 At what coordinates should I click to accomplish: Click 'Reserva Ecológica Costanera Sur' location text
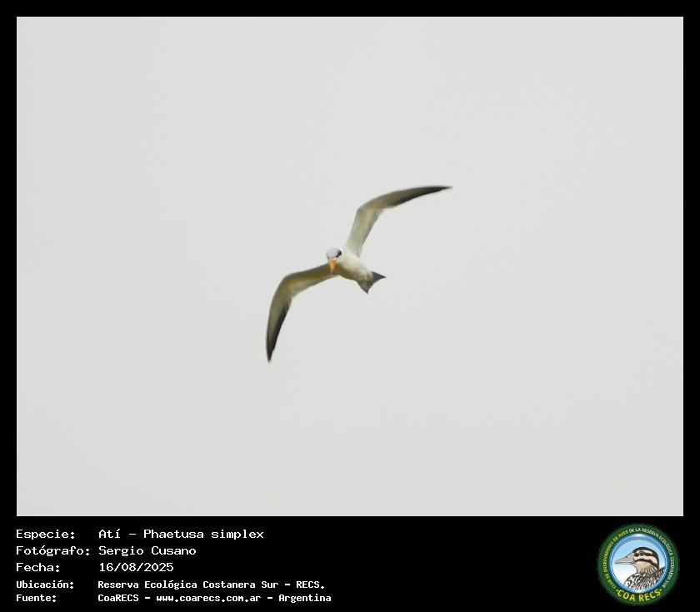[188, 585]
